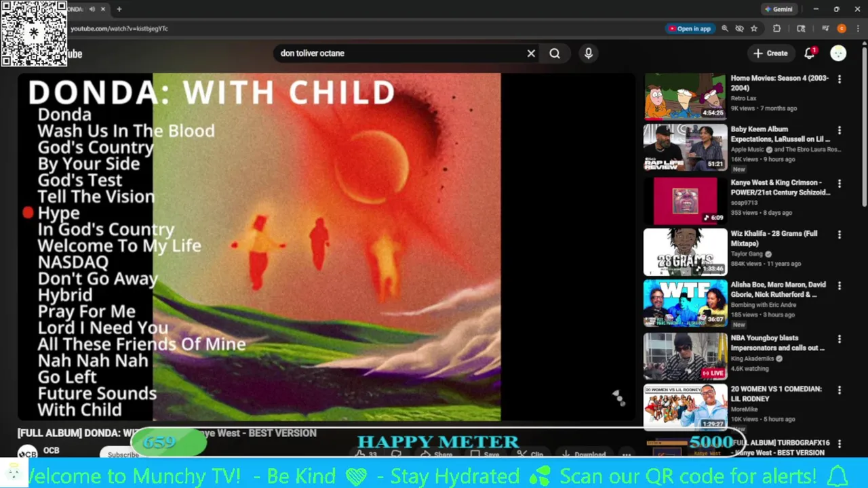Click the lens search icon in Chrome toolbar
This screenshot has width=868, height=488.
click(x=801, y=28)
